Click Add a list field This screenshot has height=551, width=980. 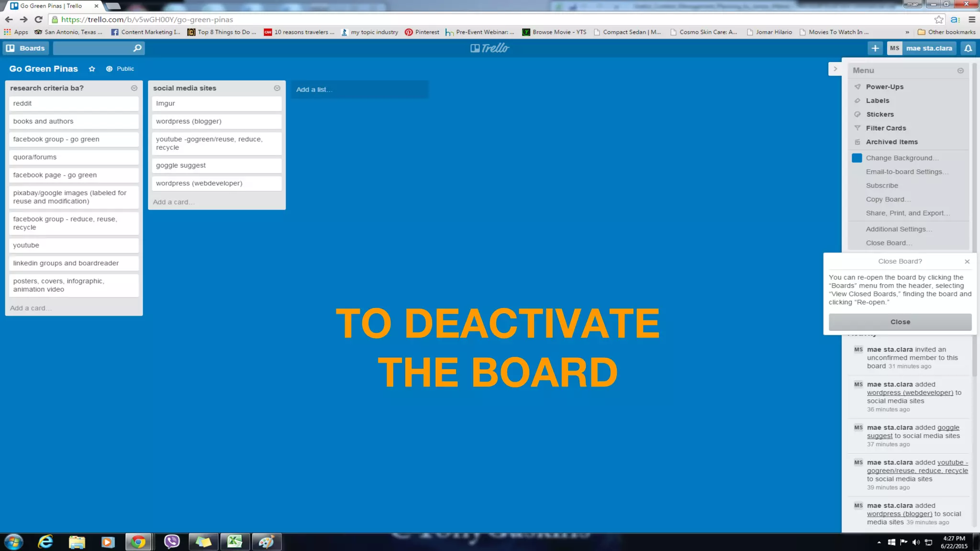(360, 89)
